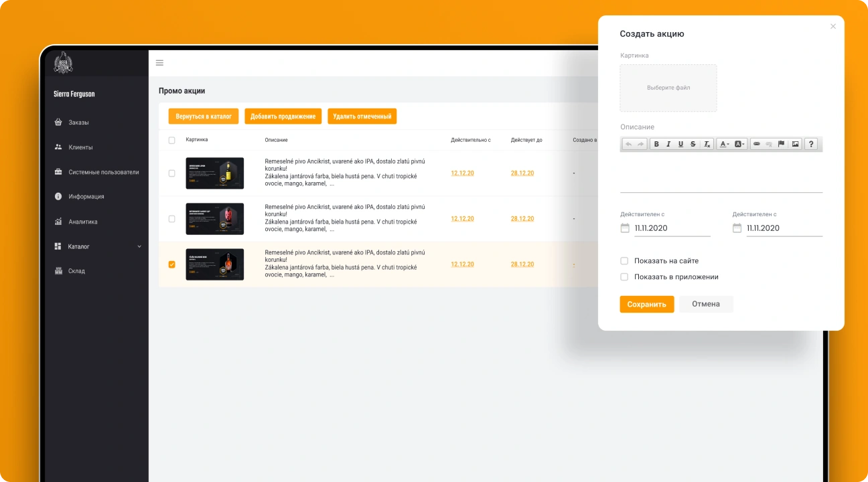Click 12.12.20 date in the first row
The image size is (868, 482).
[x=462, y=173]
